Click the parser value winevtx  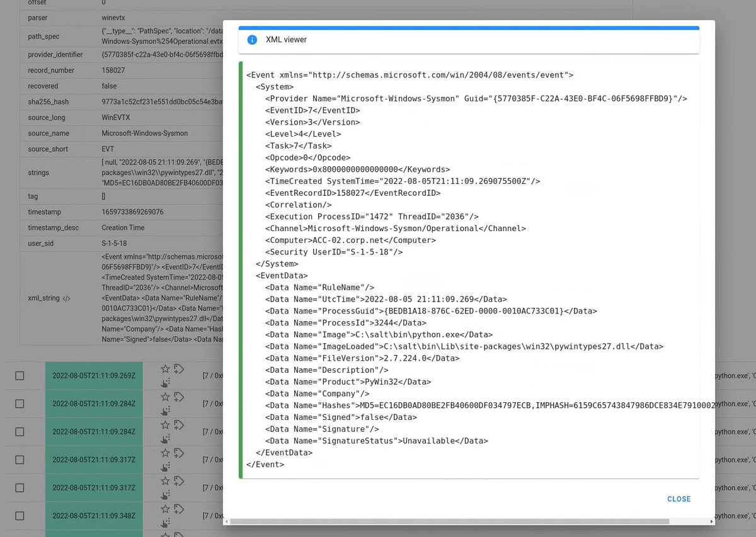(x=113, y=18)
